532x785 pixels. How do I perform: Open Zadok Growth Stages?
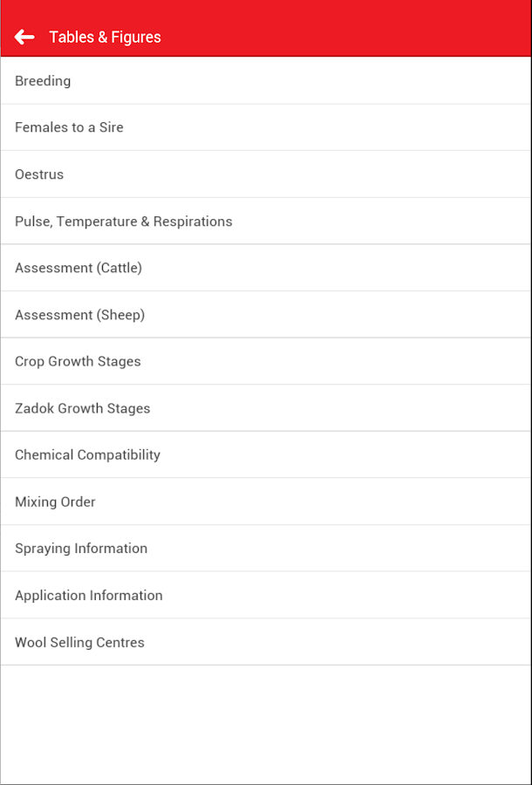(83, 408)
